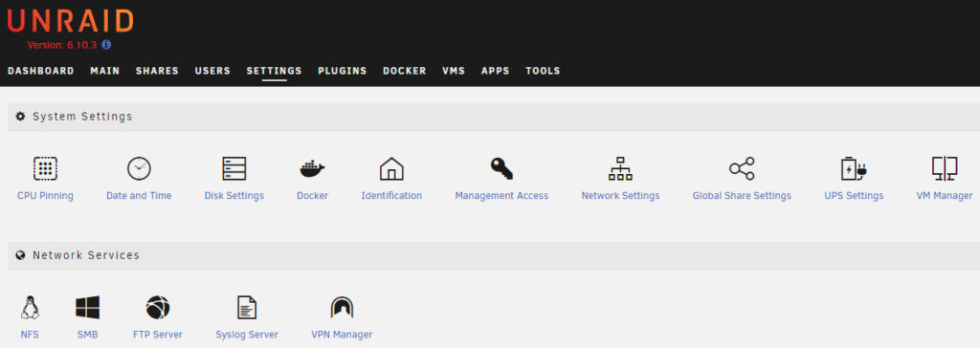Open Identification house icon
The width and height of the screenshot is (980, 348).
click(391, 168)
